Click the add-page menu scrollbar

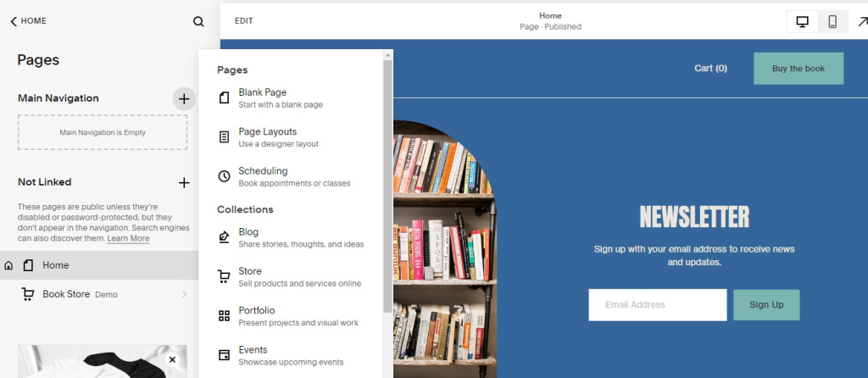click(x=387, y=186)
